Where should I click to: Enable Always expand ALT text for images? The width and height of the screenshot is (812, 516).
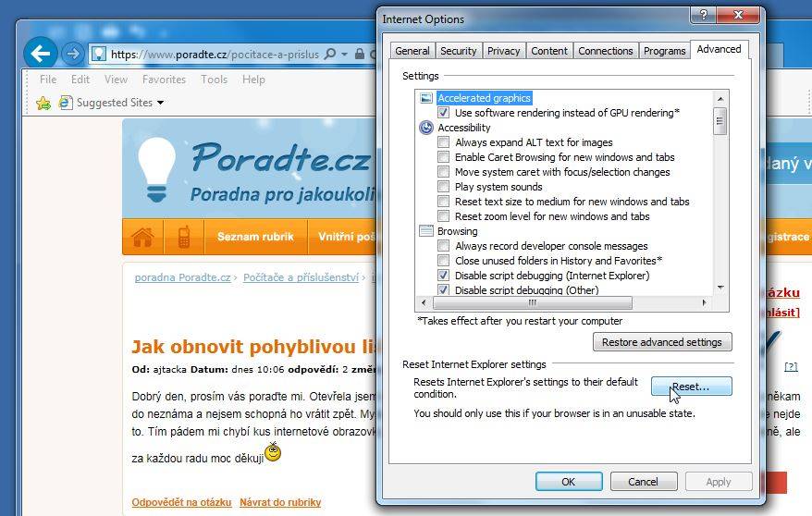point(443,141)
